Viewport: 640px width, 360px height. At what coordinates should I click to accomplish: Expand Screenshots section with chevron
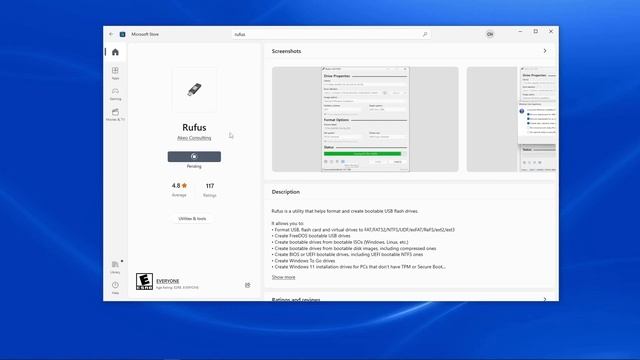point(544,51)
